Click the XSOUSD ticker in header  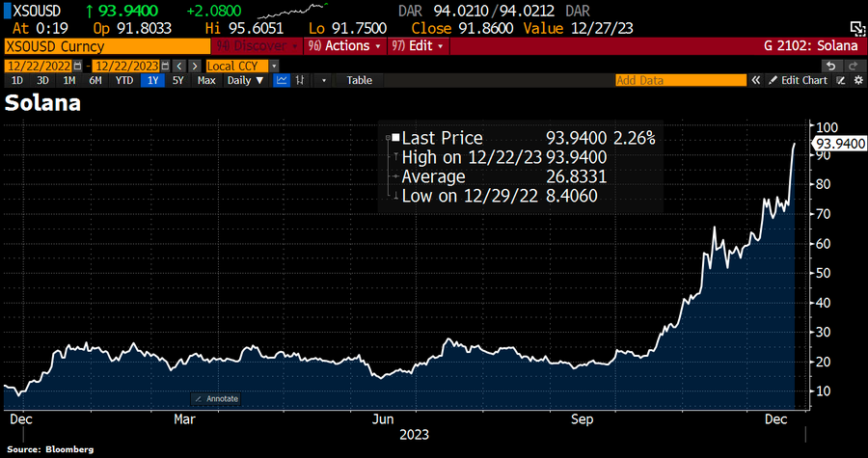pyautogui.click(x=37, y=11)
